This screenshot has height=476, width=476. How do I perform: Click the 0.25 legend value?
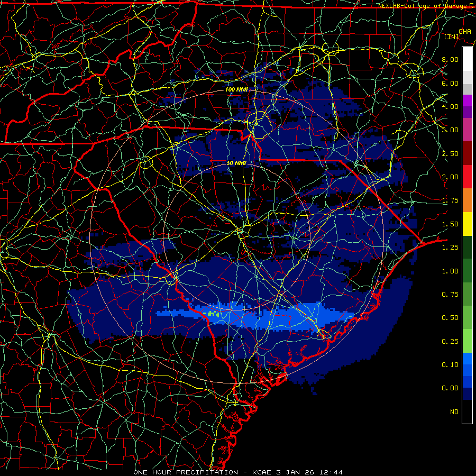tap(450, 342)
